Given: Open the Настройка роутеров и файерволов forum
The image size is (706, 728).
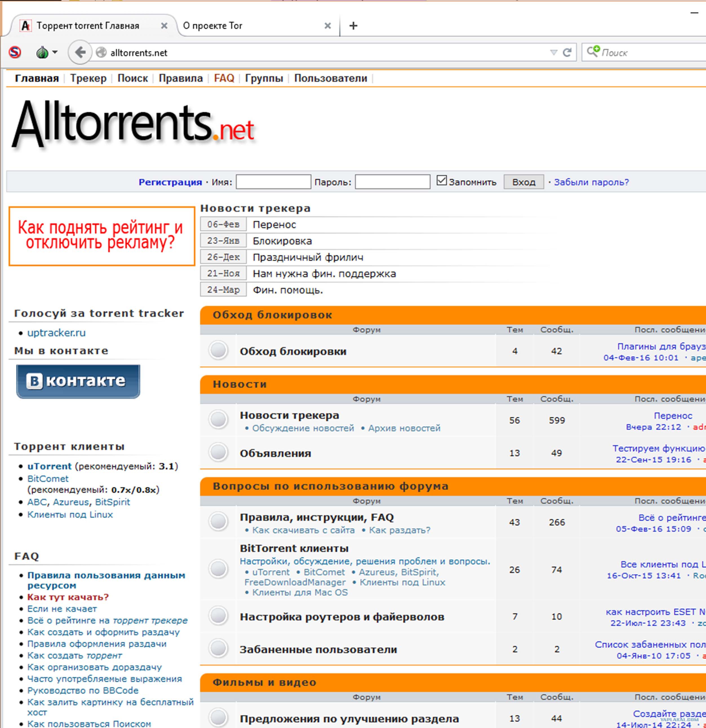Looking at the screenshot, I should tap(342, 617).
